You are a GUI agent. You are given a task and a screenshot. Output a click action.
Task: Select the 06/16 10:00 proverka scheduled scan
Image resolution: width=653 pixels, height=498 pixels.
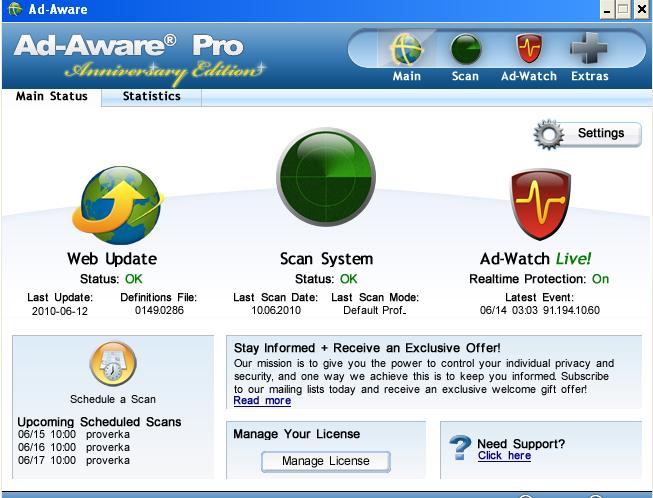click(x=74, y=448)
